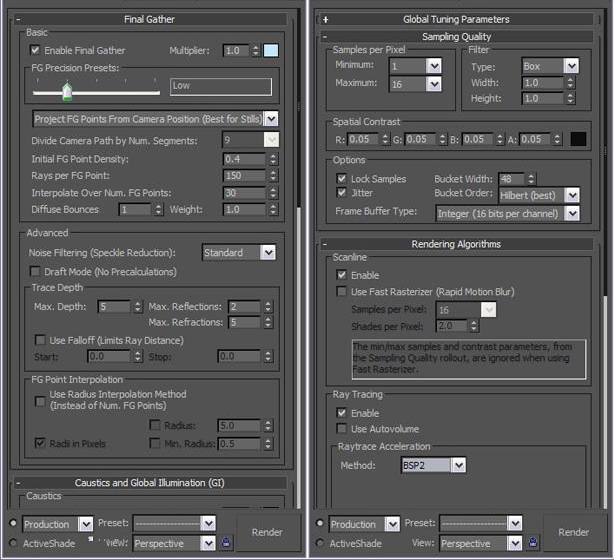Click Render button in right panel
The height and width of the screenshot is (560, 614).
[574, 533]
